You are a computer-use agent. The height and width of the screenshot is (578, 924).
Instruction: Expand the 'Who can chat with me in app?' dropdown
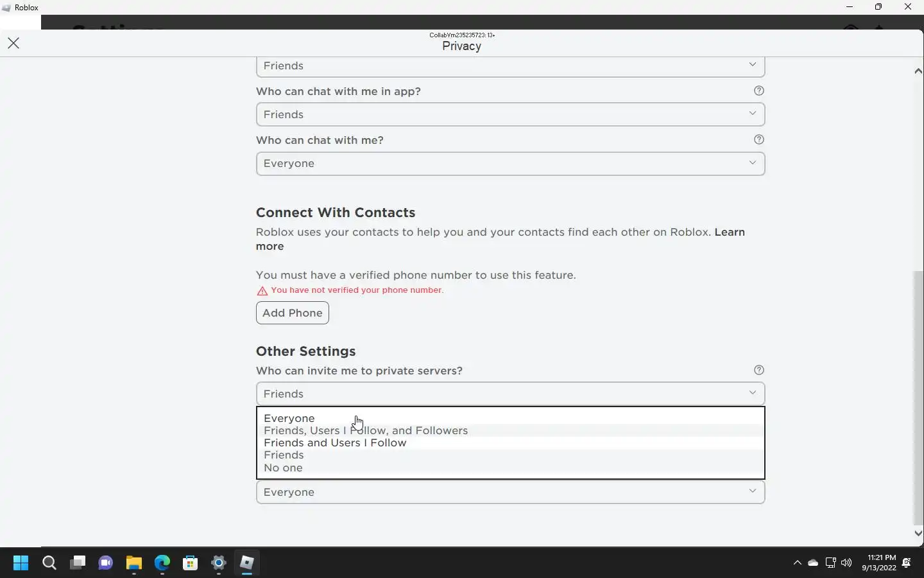coord(510,114)
